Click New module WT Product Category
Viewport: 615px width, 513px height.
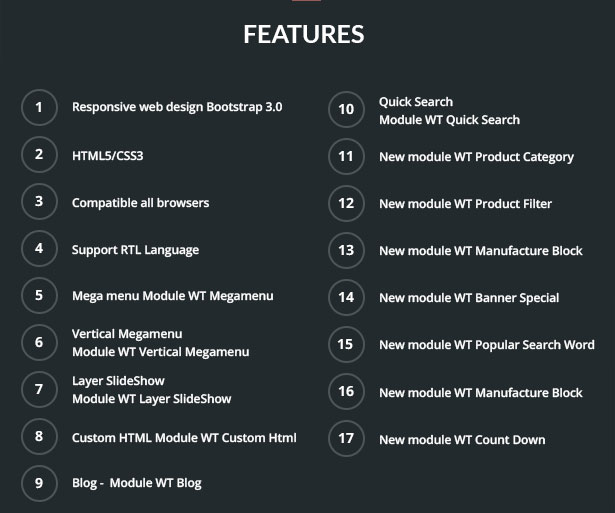point(476,157)
